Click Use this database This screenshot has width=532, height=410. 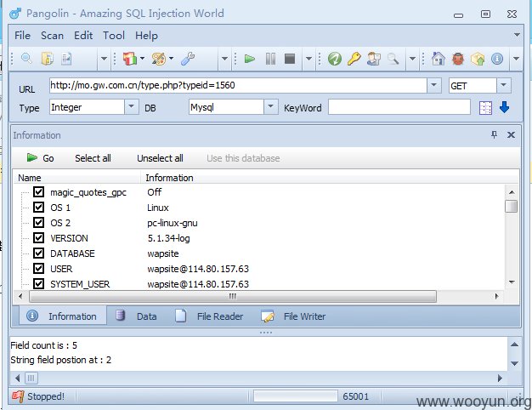point(243,158)
